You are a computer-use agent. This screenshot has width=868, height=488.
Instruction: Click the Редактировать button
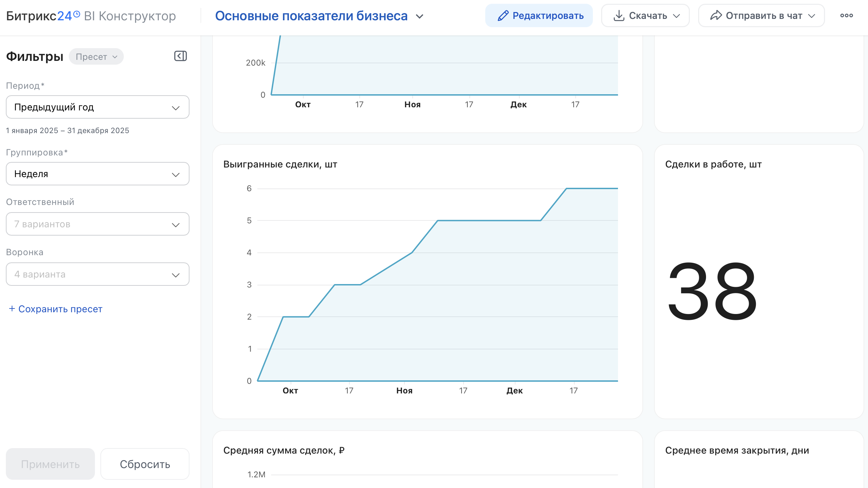pyautogui.click(x=539, y=15)
